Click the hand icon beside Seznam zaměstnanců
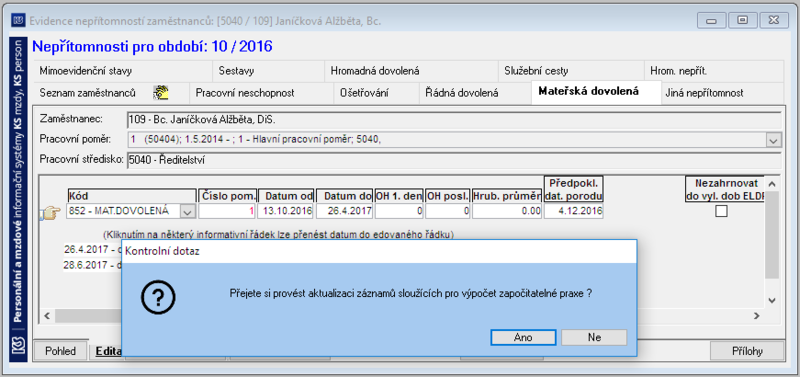 click(161, 92)
